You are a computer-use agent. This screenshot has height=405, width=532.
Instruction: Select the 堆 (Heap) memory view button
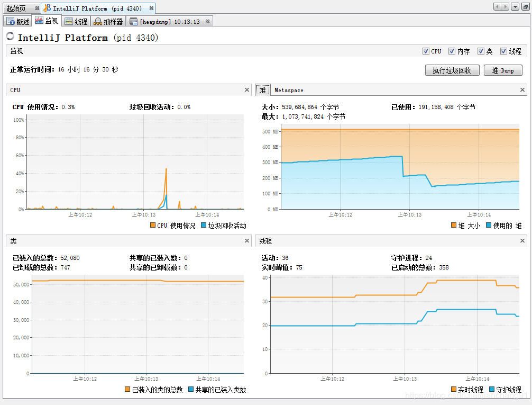point(263,90)
